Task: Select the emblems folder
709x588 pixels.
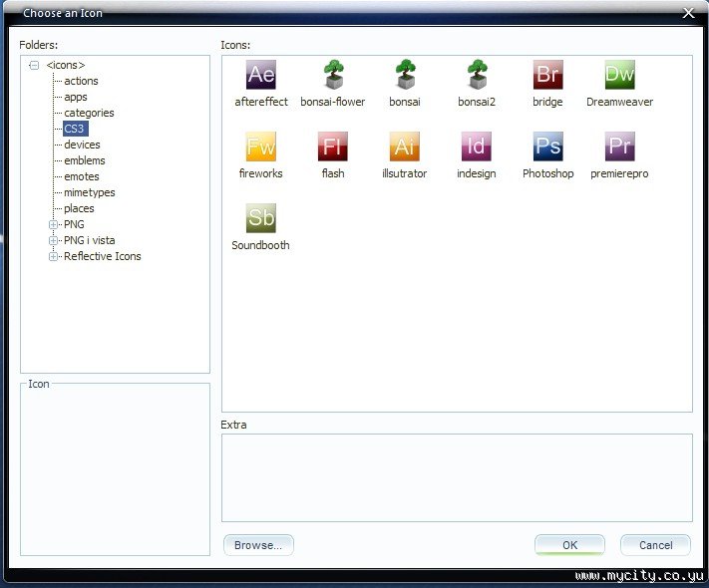Action: click(85, 160)
